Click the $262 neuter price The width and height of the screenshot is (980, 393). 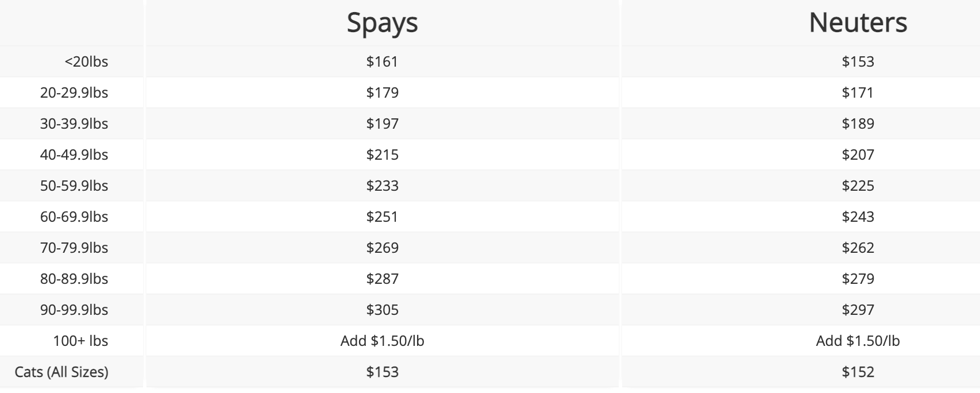[x=858, y=248]
